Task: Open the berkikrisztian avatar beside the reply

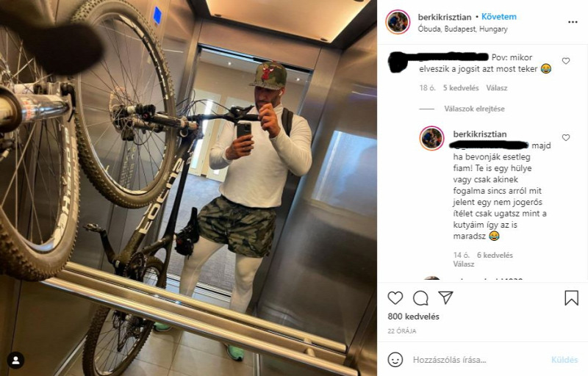Action: point(431,138)
